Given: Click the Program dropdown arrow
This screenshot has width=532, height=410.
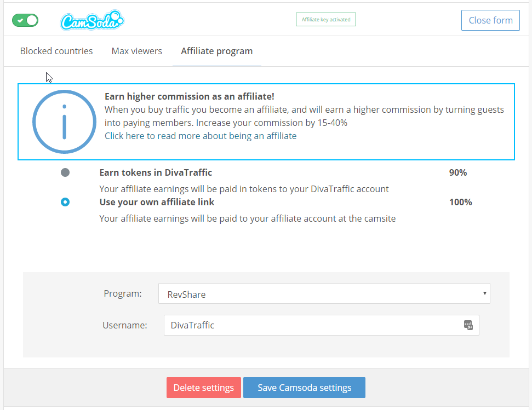Looking at the screenshot, I should coord(484,293).
